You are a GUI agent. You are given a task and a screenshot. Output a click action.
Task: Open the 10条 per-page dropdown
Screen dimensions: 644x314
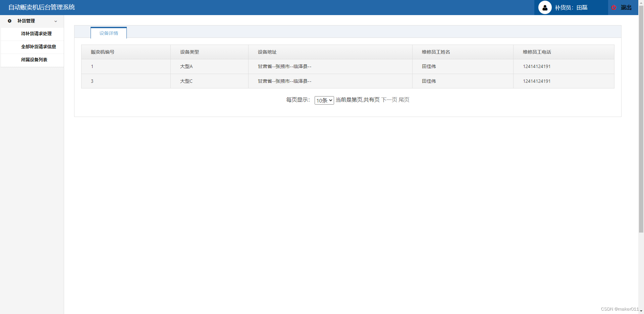[x=324, y=100]
